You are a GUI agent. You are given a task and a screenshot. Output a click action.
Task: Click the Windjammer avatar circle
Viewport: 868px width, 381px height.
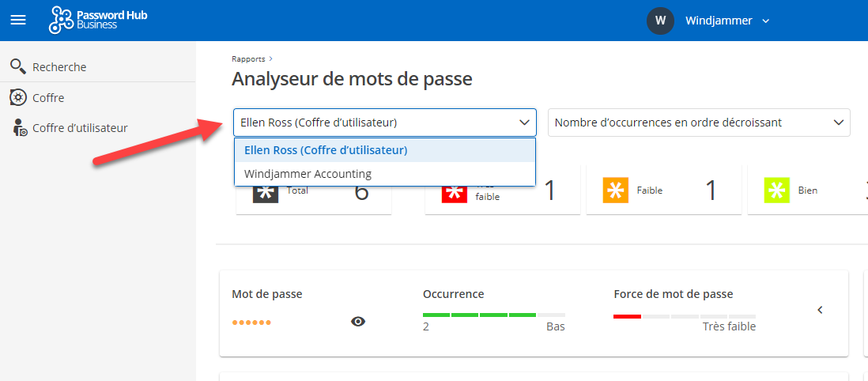click(x=660, y=21)
